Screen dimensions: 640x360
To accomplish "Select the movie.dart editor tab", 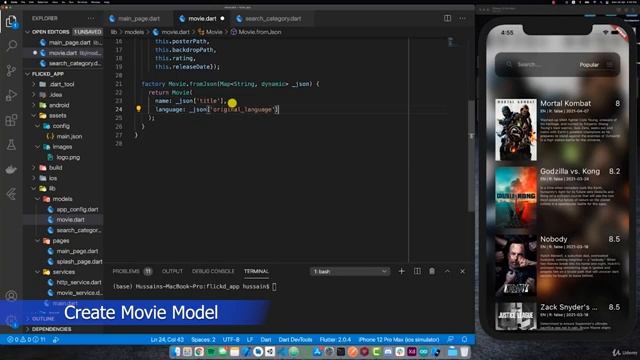I will click(202, 18).
